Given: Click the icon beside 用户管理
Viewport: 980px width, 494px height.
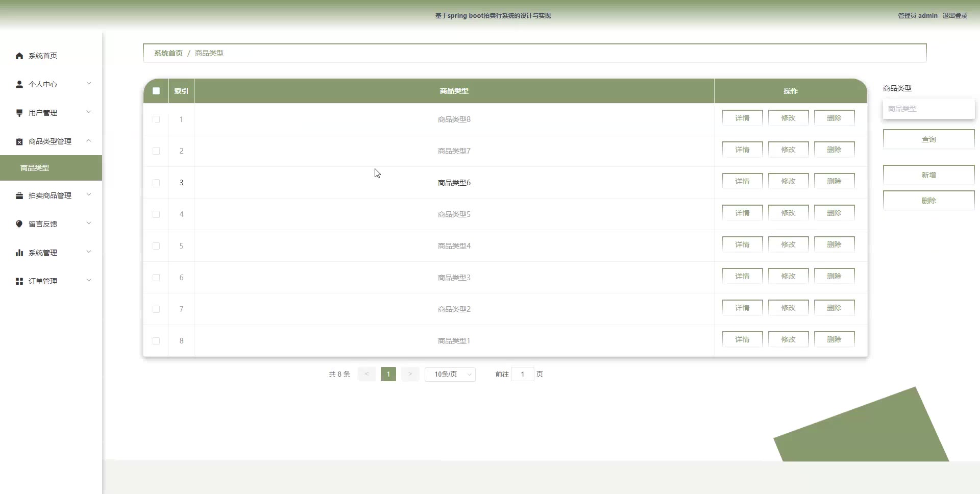Looking at the screenshot, I should pyautogui.click(x=19, y=113).
